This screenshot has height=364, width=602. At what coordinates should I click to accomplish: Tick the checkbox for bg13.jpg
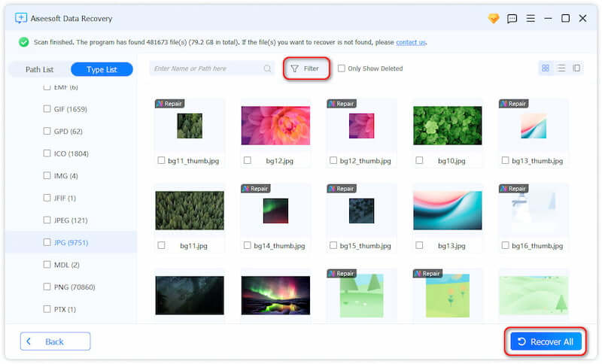[420, 245]
